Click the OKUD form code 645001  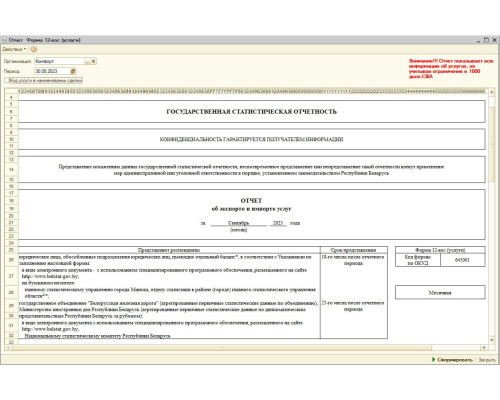point(462,260)
